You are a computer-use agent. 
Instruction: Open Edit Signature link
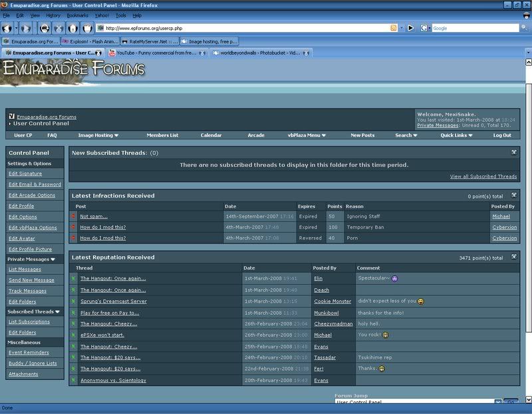pos(25,174)
